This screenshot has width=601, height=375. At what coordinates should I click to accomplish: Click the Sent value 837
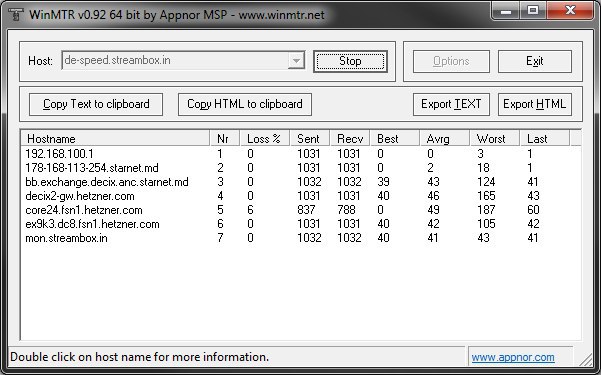point(306,210)
